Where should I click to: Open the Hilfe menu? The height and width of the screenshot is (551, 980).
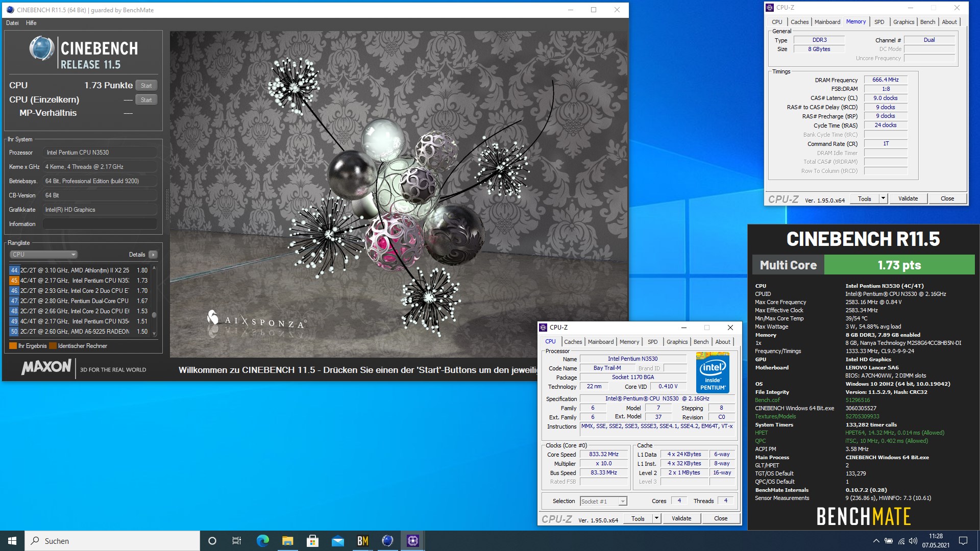click(31, 23)
